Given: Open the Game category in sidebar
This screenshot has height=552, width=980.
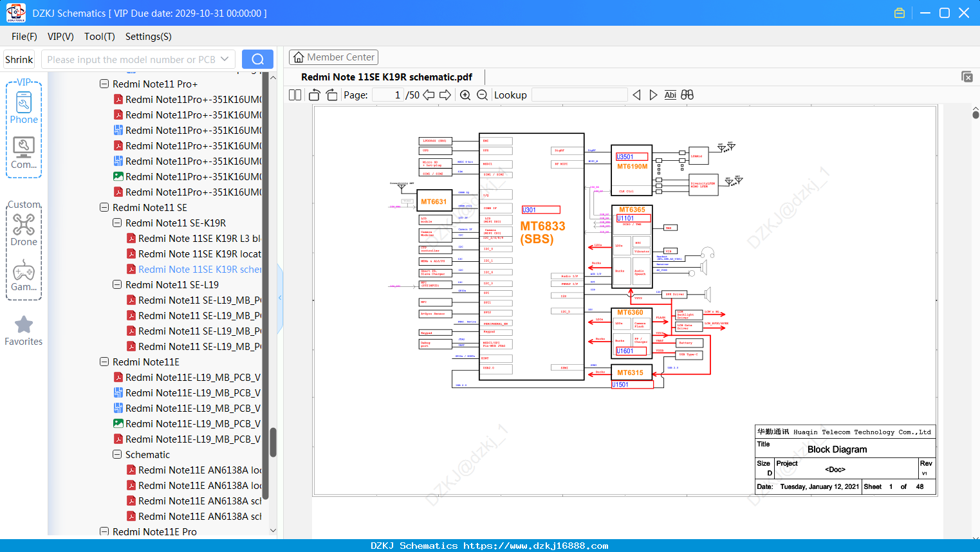Looking at the screenshot, I should coord(24,275).
